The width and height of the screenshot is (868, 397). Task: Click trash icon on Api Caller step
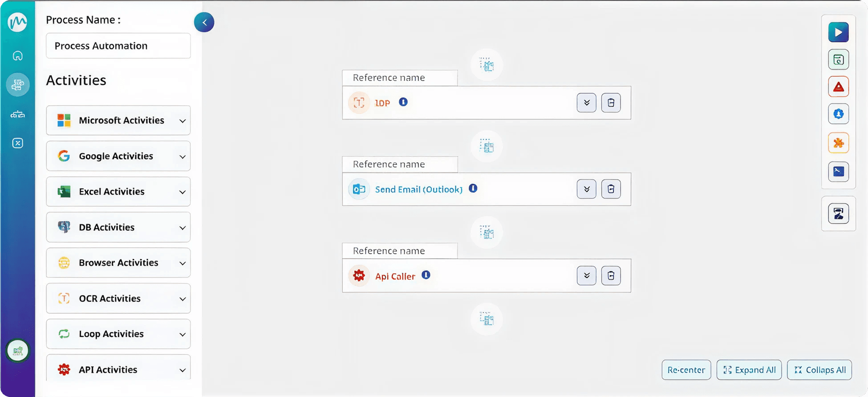pos(611,276)
